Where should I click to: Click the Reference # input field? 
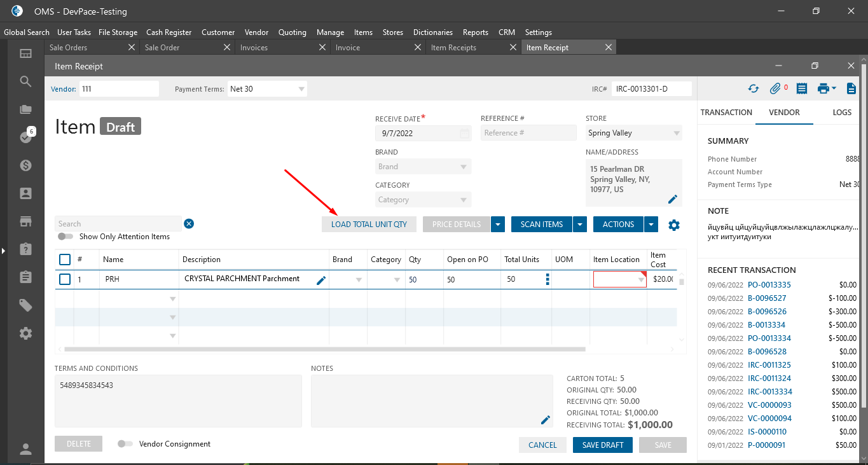click(x=517, y=133)
